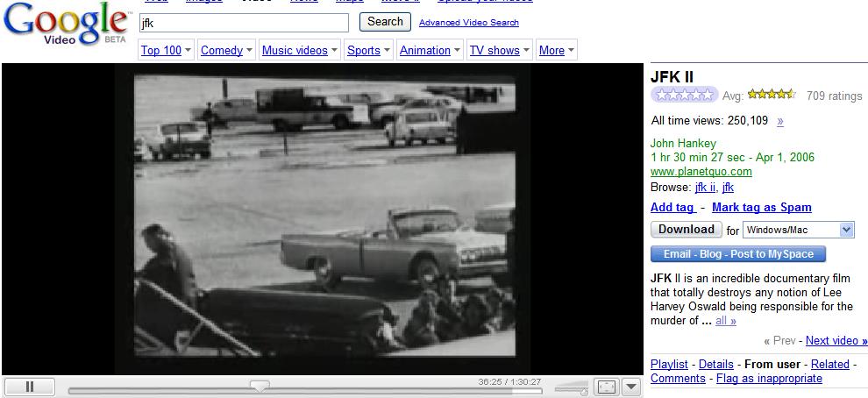868x398 pixels.
Task: Expand the More dropdown arrow
Action: (x=571, y=50)
